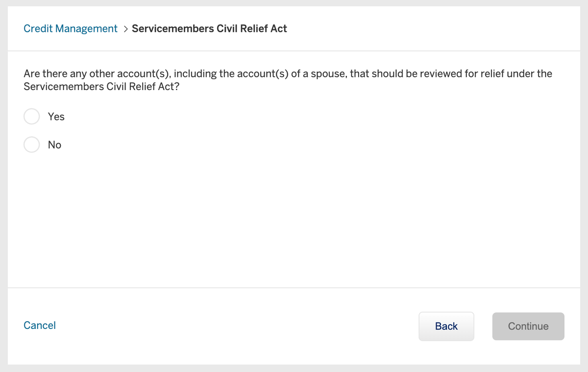Click the question text about spouse accounts
This screenshot has height=372, width=588.
tap(288, 80)
